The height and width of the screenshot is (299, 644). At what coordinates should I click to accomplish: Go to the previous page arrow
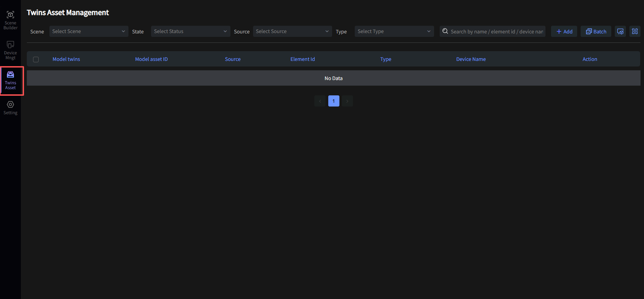click(x=320, y=101)
